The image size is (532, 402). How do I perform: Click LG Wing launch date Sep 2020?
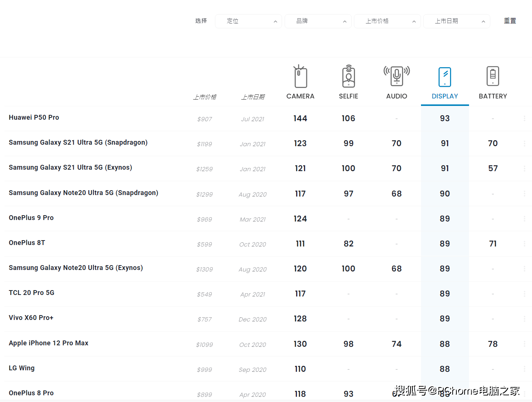[253, 370]
